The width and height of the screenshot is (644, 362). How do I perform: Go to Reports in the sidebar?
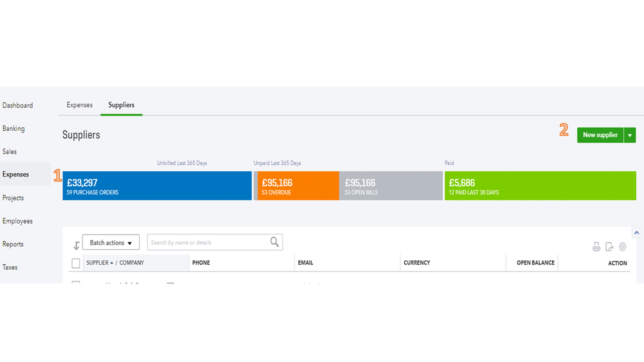(13, 244)
